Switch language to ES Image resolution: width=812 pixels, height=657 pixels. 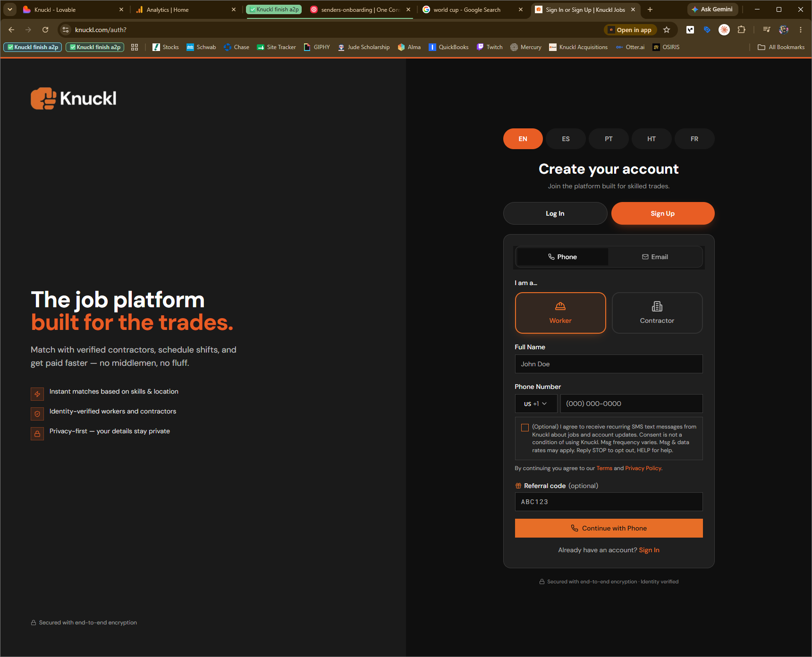[566, 139]
